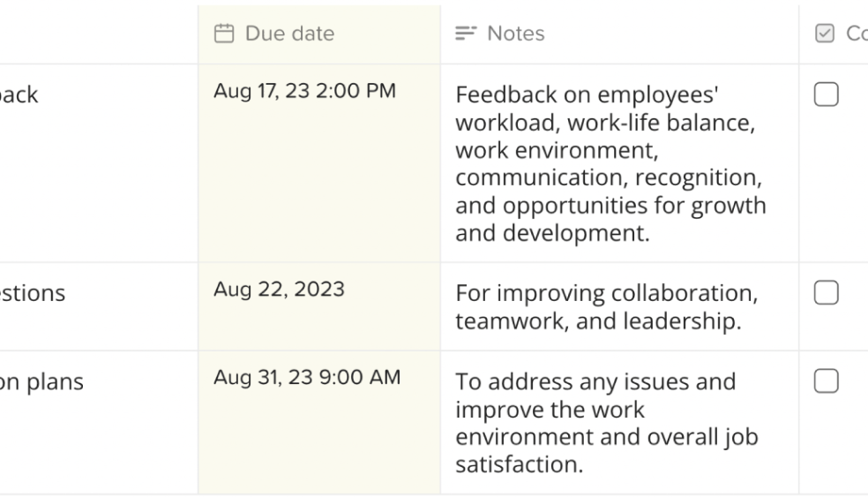The image size is (868, 497).
Task: Open the 'Aug 17, 23 2:00 PM' date cell
Action: click(x=305, y=90)
